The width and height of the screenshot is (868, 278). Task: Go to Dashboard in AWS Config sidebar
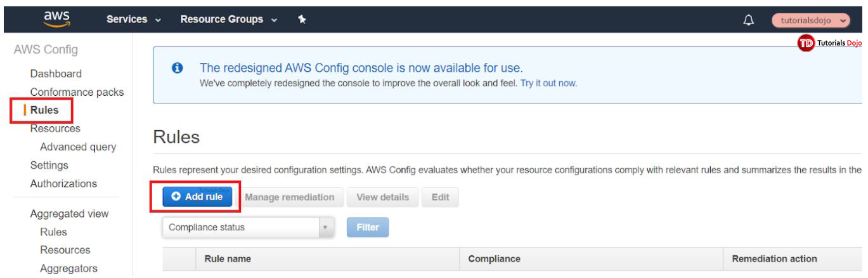(56, 74)
